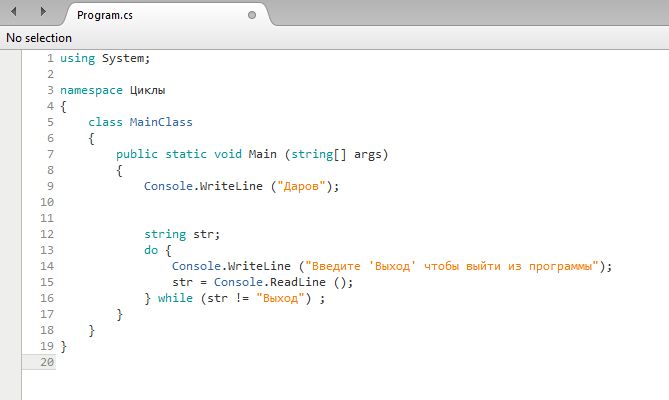Click line number 13 in the gutter
Image resolution: width=669 pixels, height=400 pixels.
pos(47,250)
